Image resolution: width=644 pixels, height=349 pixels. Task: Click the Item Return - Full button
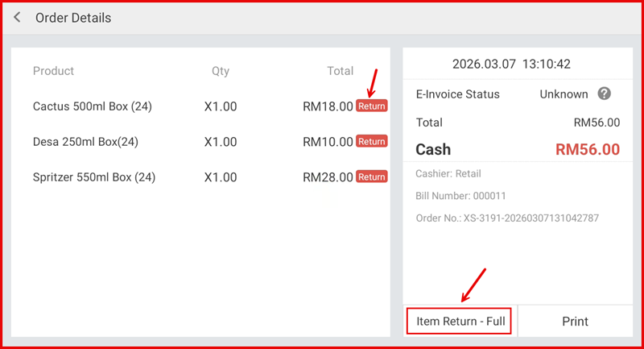460,321
